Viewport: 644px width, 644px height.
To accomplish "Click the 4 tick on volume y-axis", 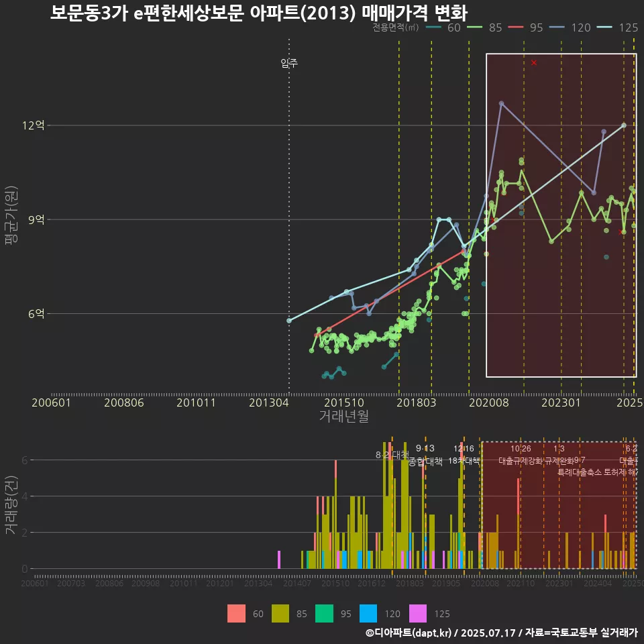I will [25, 496].
